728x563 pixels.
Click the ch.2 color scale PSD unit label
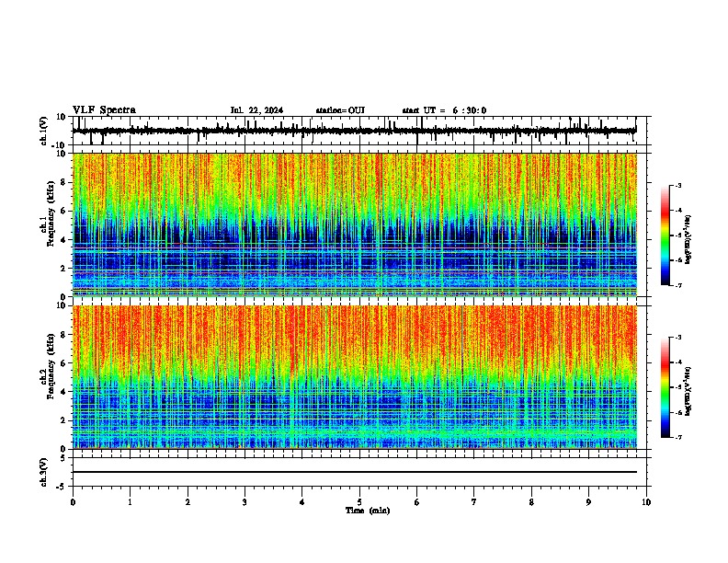[688, 391]
